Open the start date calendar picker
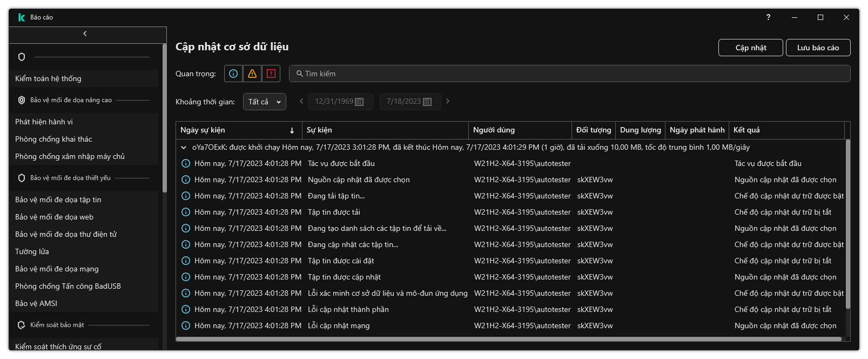Image resolution: width=868 pixels, height=359 pixels. pyautogui.click(x=359, y=102)
